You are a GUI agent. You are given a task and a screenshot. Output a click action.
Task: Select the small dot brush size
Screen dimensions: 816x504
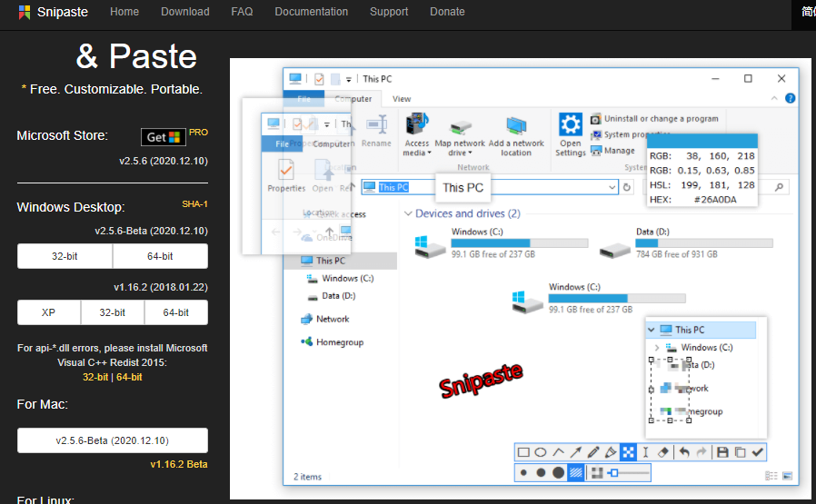point(523,473)
